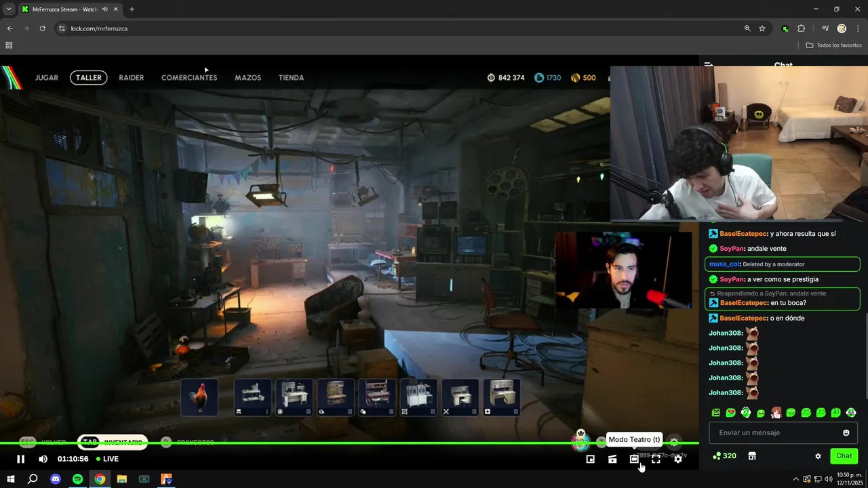The image size is (868, 488).
Task: Open video player settings gear
Action: tap(677, 459)
